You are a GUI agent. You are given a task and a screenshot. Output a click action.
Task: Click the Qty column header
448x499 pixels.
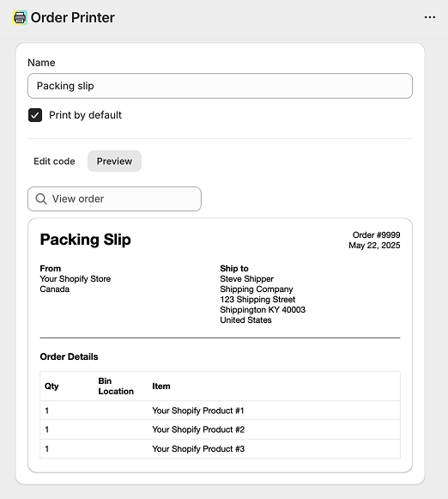tap(51, 386)
